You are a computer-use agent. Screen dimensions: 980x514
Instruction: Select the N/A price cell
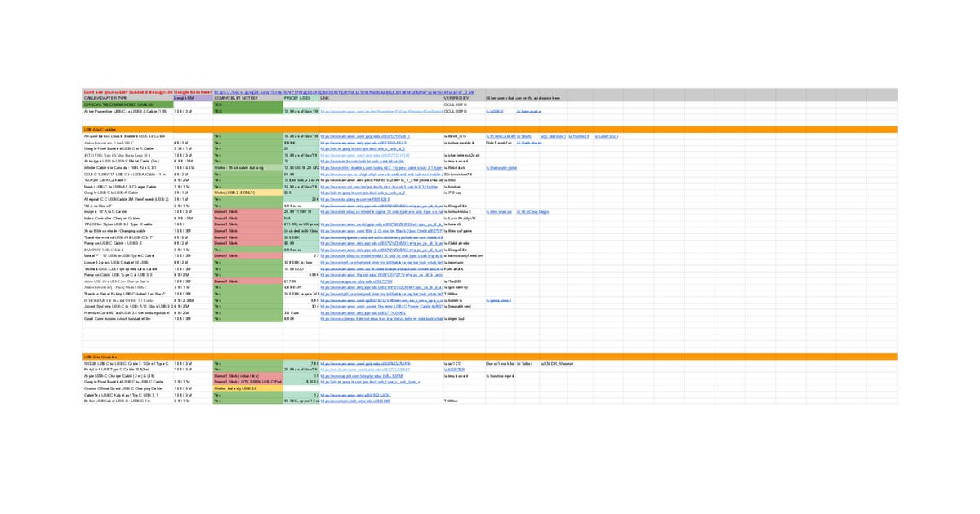pyautogui.click(x=301, y=219)
